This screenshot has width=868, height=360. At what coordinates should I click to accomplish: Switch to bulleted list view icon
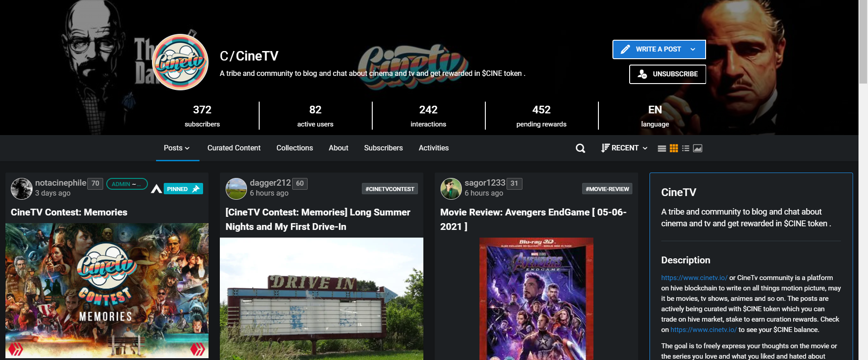click(x=686, y=148)
